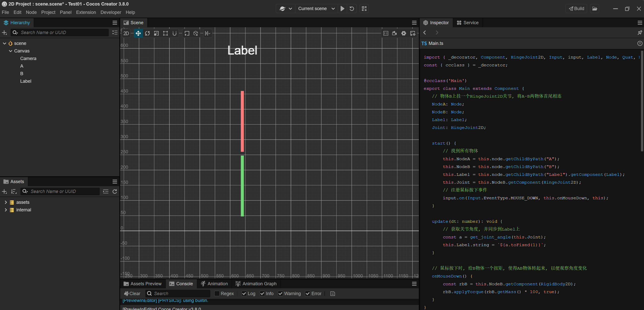Screen dimensions: 644x310
Task: Expand the internal folder in Assets
Action: 6,210
